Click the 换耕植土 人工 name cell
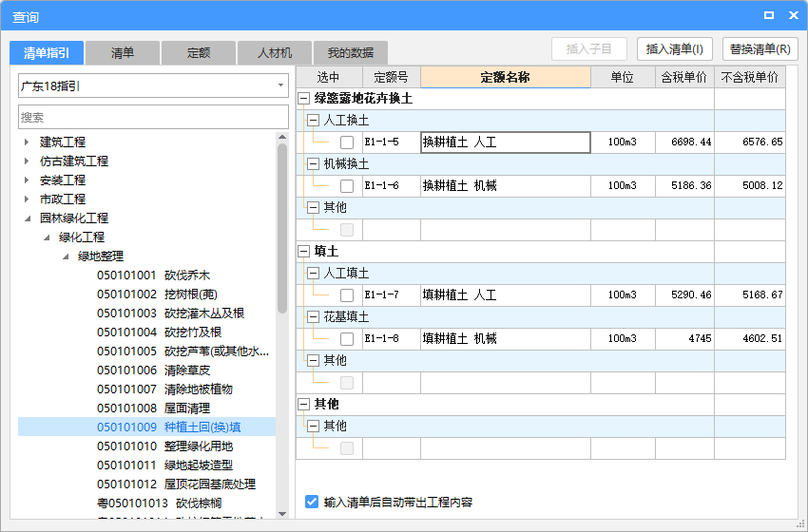Image resolution: width=808 pixels, height=532 pixels. tap(506, 142)
